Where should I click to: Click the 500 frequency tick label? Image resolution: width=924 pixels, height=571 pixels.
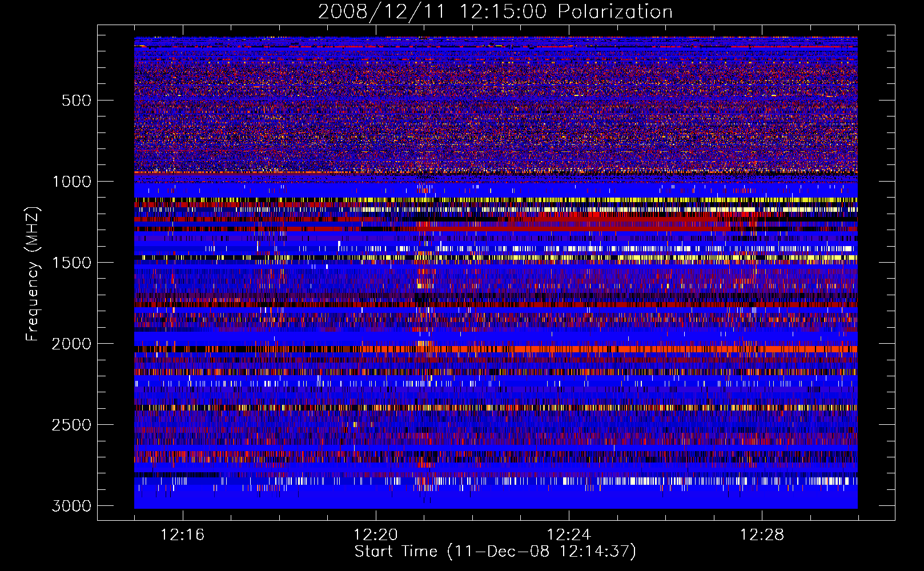coord(77,100)
